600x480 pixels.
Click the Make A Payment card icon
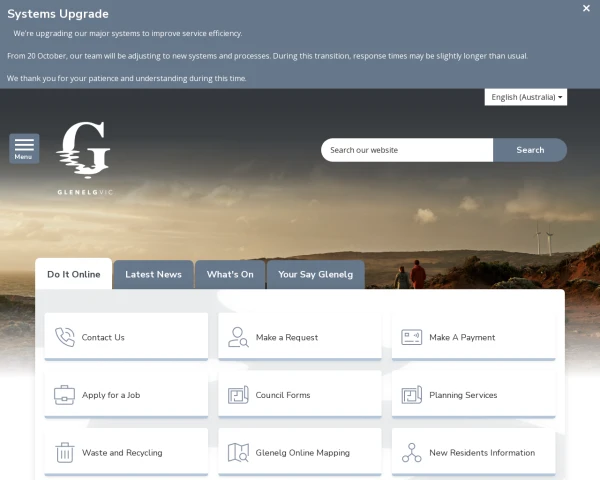point(412,337)
